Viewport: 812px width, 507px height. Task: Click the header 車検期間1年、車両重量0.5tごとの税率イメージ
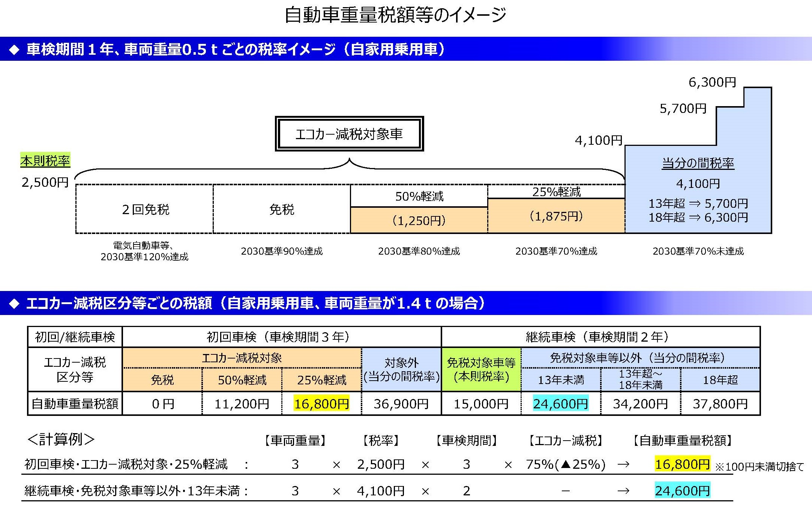point(236,49)
